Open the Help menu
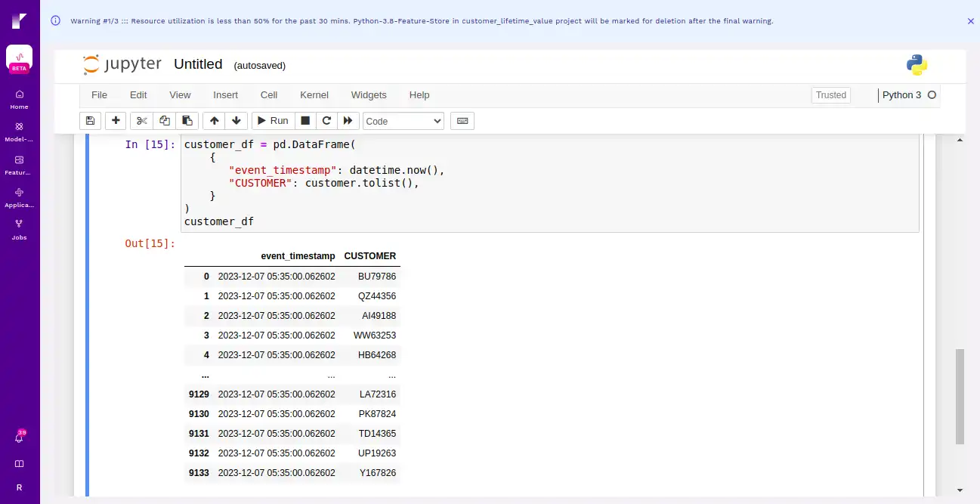 [x=419, y=95]
